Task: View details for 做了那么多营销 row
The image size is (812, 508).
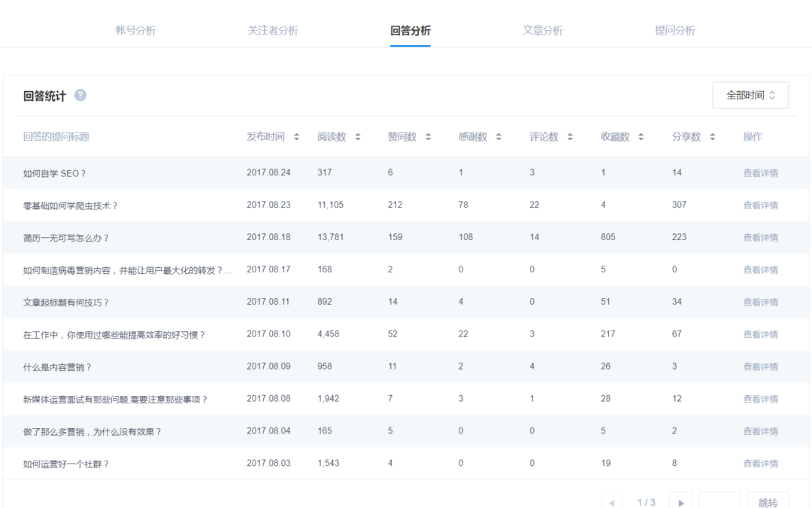Action: 761,431
